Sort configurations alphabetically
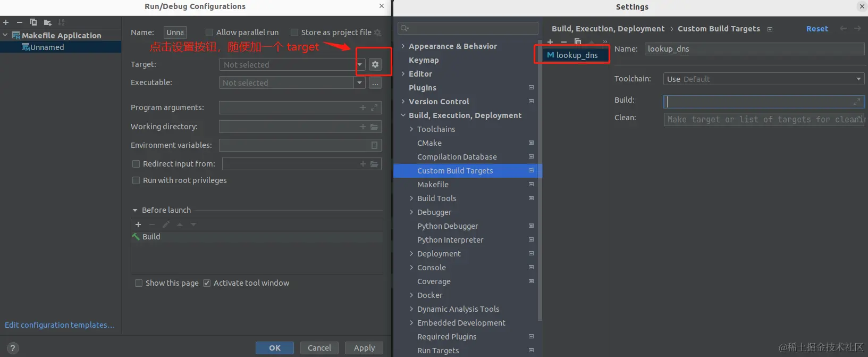This screenshot has width=868, height=357. (x=61, y=22)
